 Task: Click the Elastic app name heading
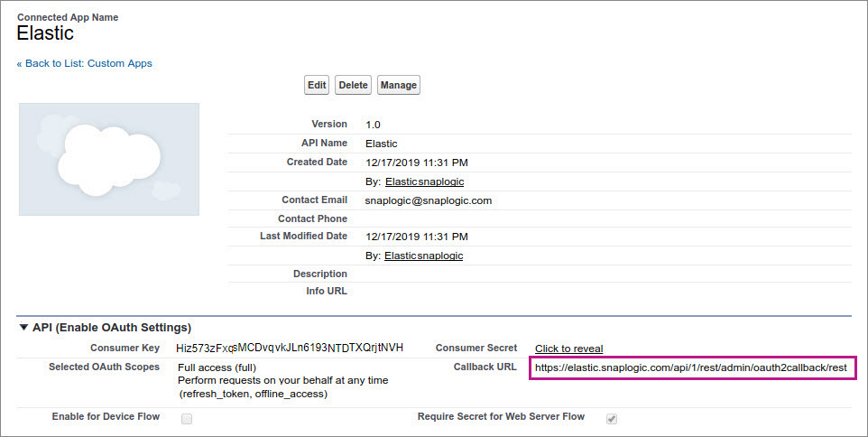45,33
